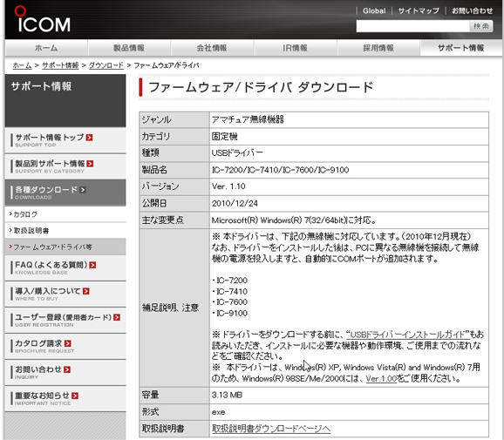
Task: Click the page title ファームウェア/ドライバ ダウンロード
Action: (x=261, y=87)
